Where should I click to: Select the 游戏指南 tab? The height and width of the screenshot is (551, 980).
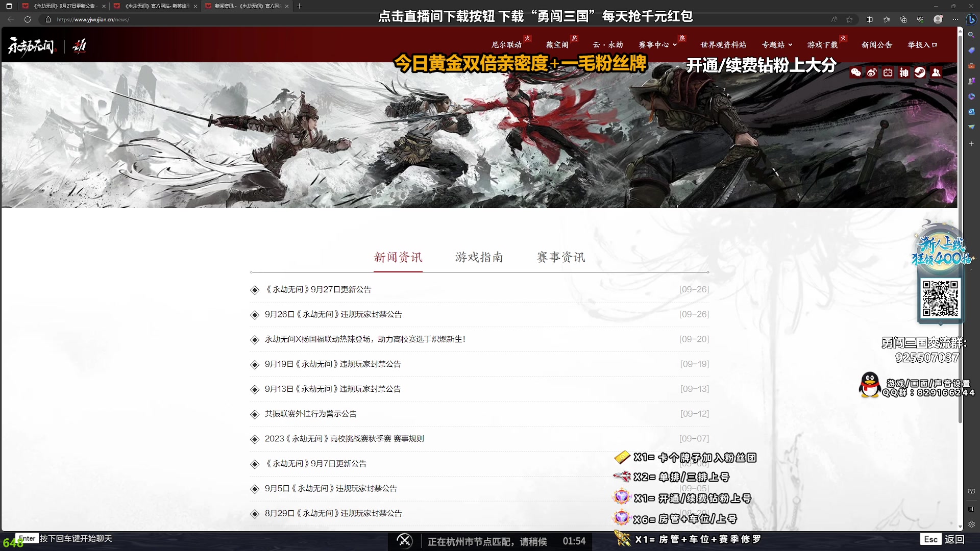pyautogui.click(x=479, y=257)
